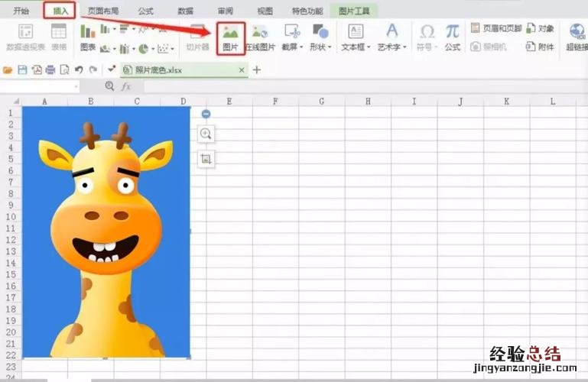The image size is (588, 382).
Task: Open the 在线图片 online picture tool
Action: pyautogui.click(x=260, y=36)
